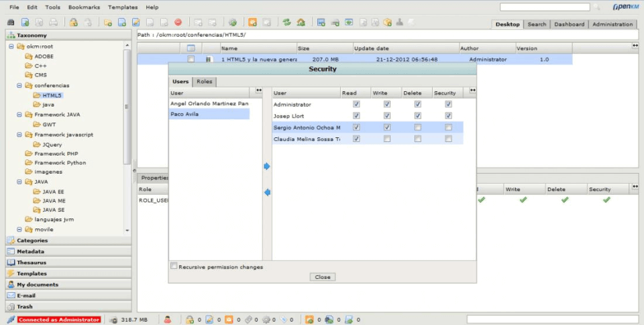Enable Delete permission for Claudia Melina Sossa

(418, 139)
